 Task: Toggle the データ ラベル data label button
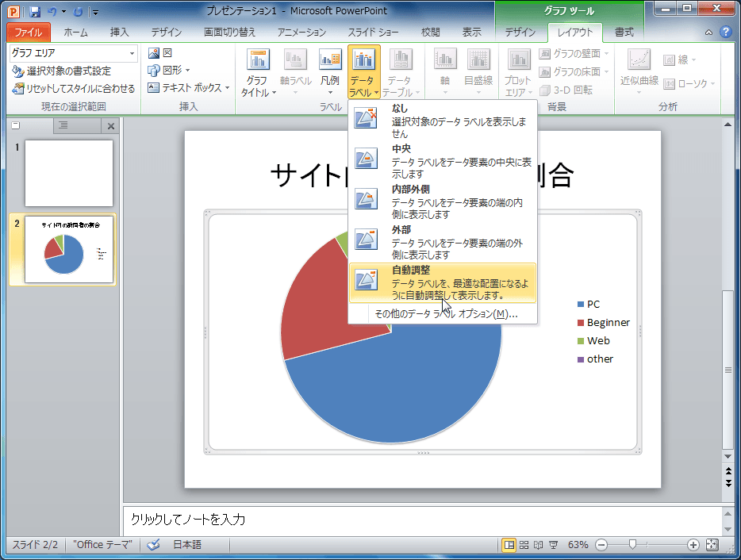pos(364,72)
